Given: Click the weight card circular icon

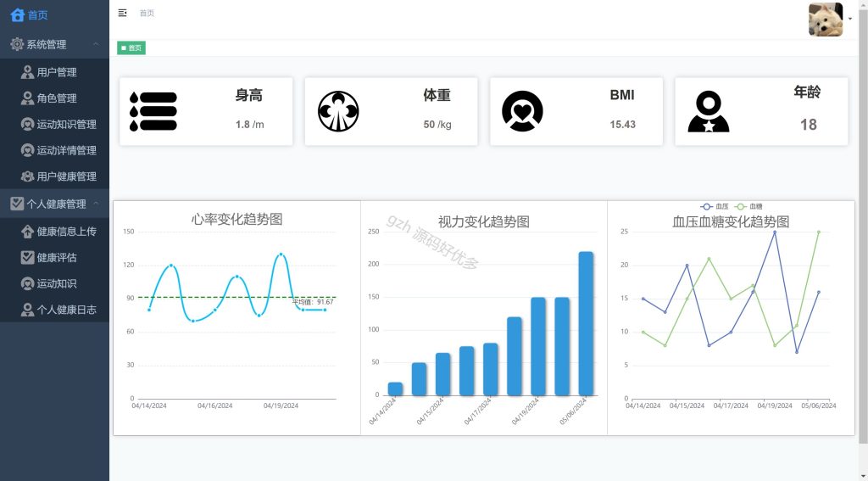Looking at the screenshot, I should pyautogui.click(x=338, y=111).
